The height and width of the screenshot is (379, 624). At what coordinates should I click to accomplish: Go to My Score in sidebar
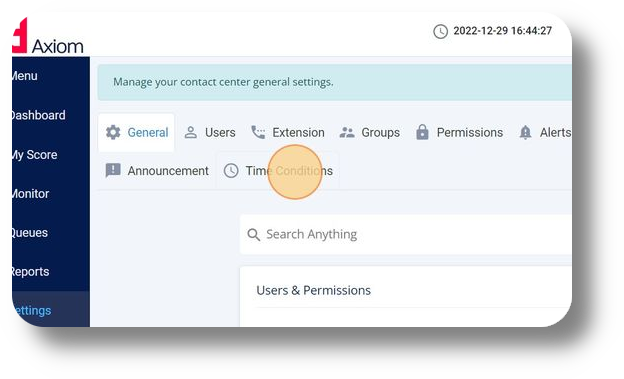[35, 155]
